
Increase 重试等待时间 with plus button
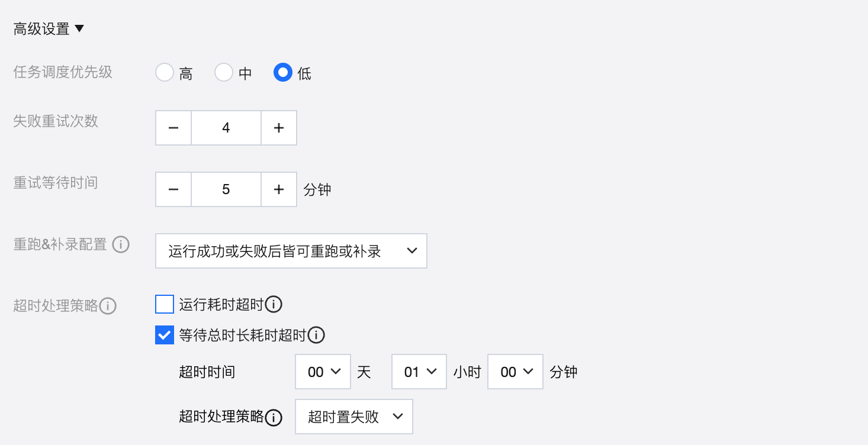[279, 189]
